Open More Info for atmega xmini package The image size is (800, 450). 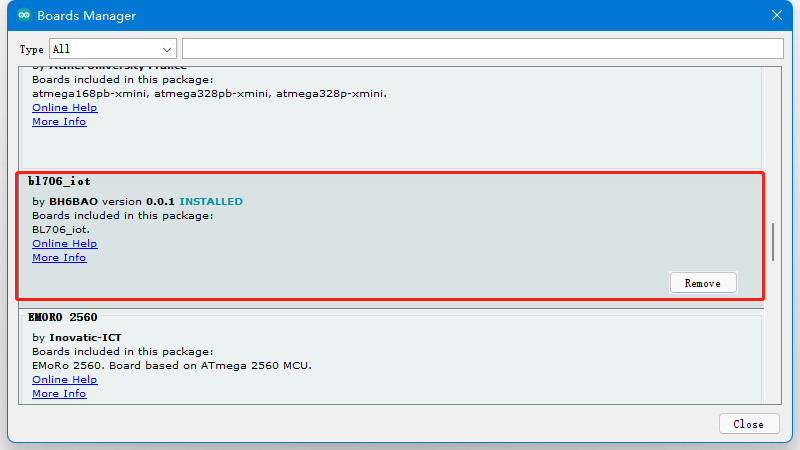59,121
